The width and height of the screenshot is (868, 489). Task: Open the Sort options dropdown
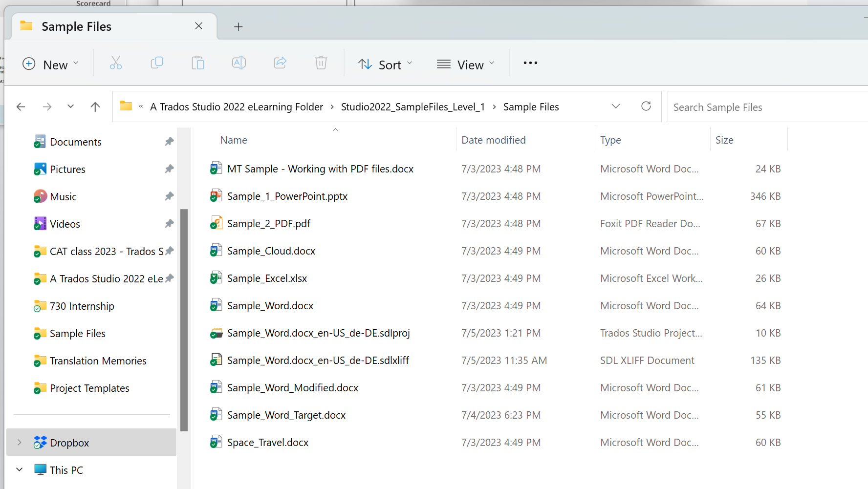tap(386, 64)
